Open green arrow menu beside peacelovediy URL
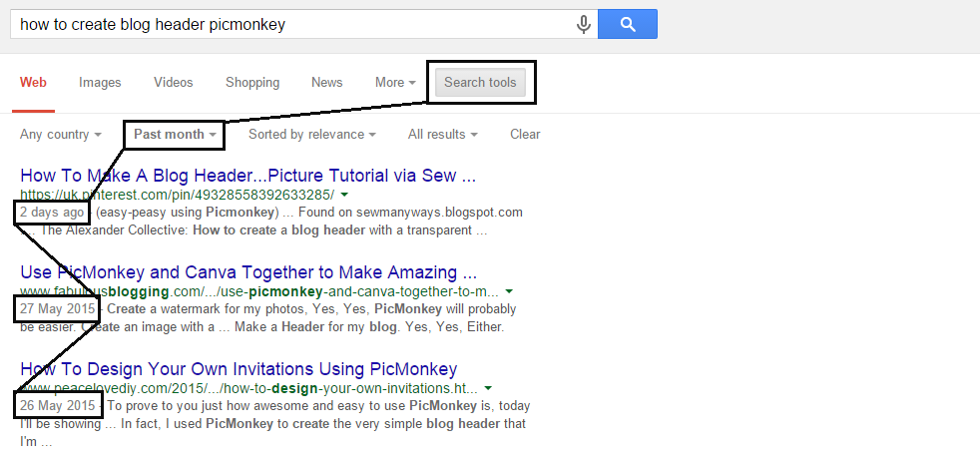The image size is (980, 459). tap(489, 388)
